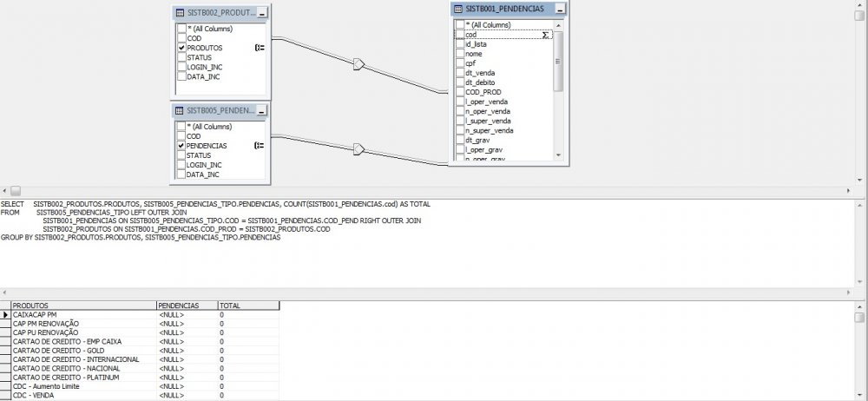This screenshot has height=401, width=868.
Task: Click the PRODUTOS column header in results grid
Action: pos(83,306)
